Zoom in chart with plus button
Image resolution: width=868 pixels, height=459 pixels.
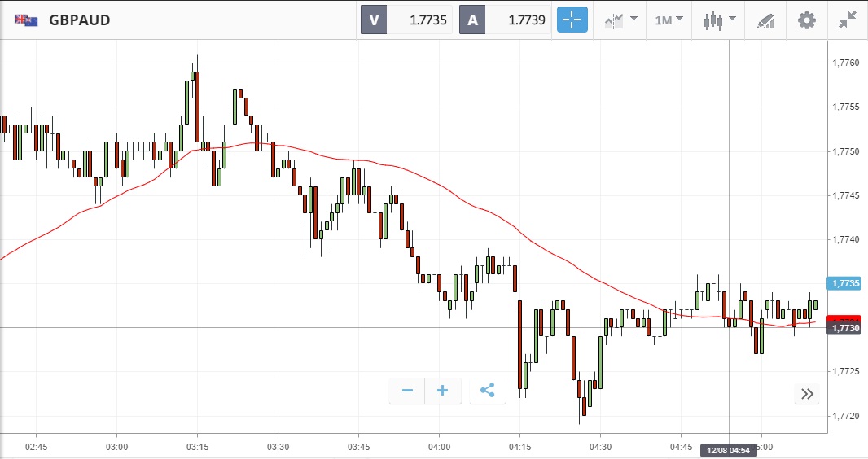pyautogui.click(x=443, y=391)
